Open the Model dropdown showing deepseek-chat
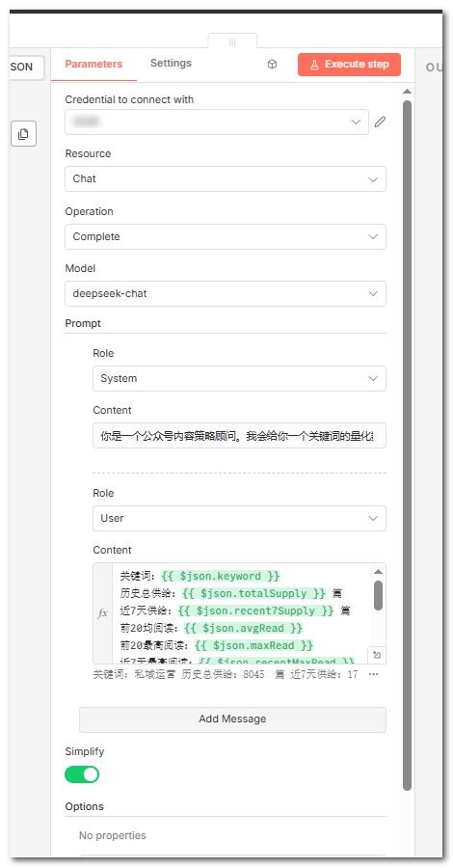The height and width of the screenshot is (868, 453). (x=226, y=294)
